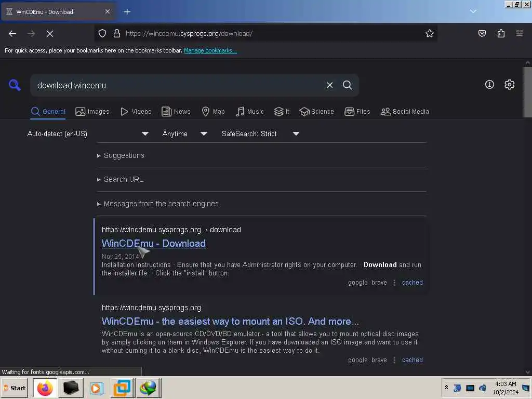This screenshot has width=532, height=399.
Task: Click the Firefox taskbar icon
Action: (x=45, y=388)
